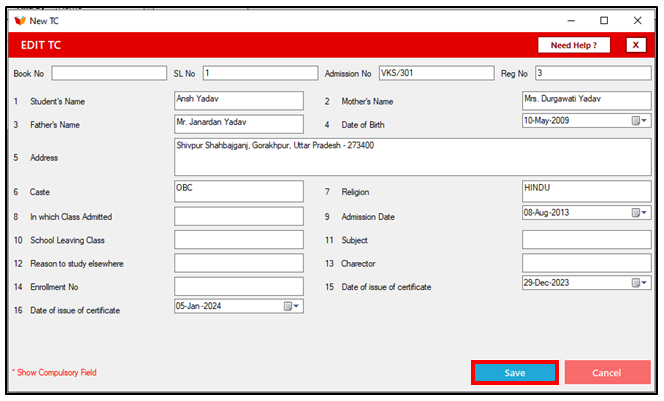Click Student's Name field Ansh Yadav
Viewport: 664px width, 401px height.
[239, 101]
